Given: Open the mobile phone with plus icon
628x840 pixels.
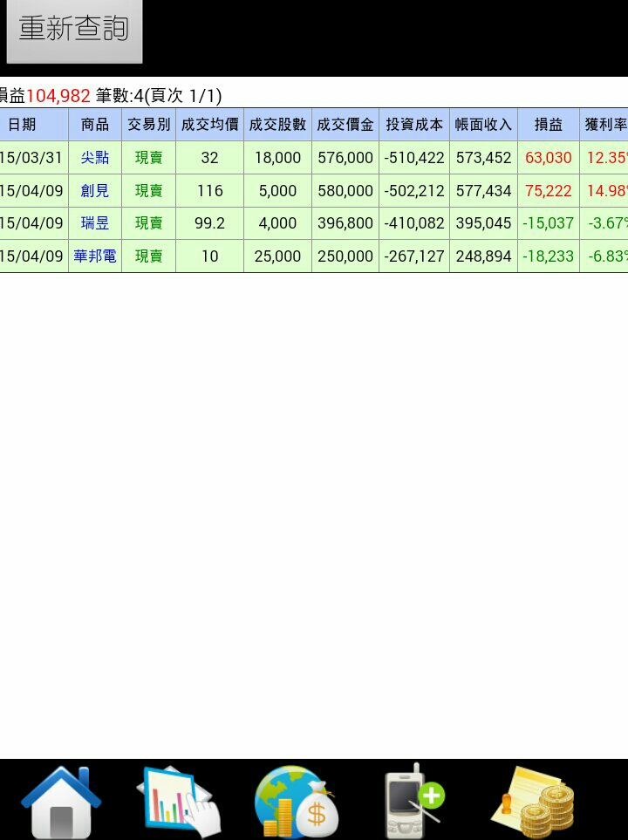Looking at the screenshot, I should [415, 801].
